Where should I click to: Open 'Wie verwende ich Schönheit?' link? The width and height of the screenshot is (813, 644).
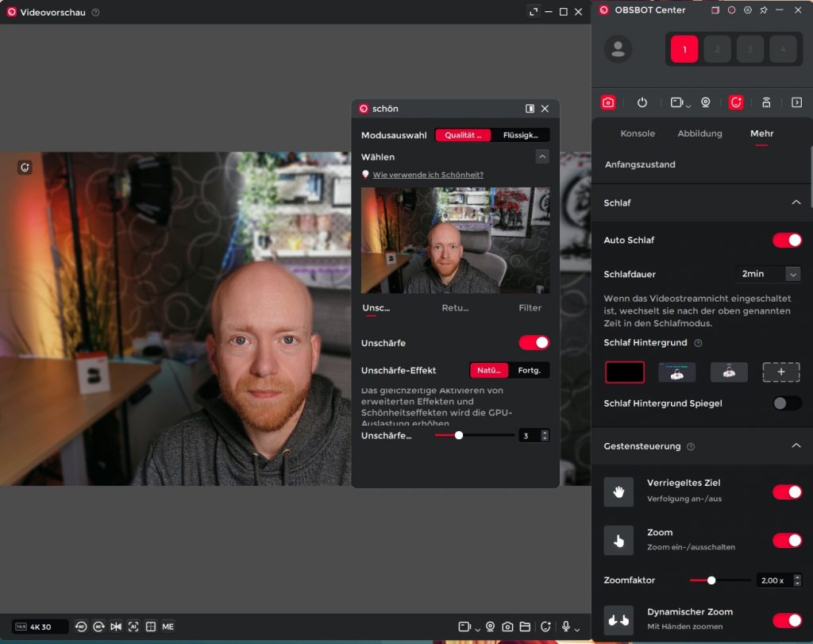(x=428, y=175)
